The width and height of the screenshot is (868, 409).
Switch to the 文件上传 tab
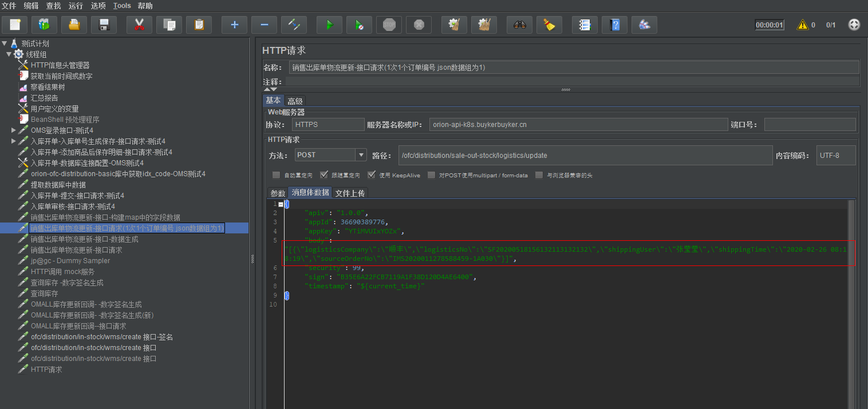click(x=350, y=193)
